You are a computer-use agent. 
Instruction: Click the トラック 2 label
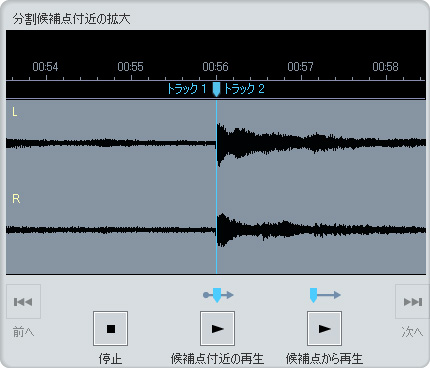244,89
